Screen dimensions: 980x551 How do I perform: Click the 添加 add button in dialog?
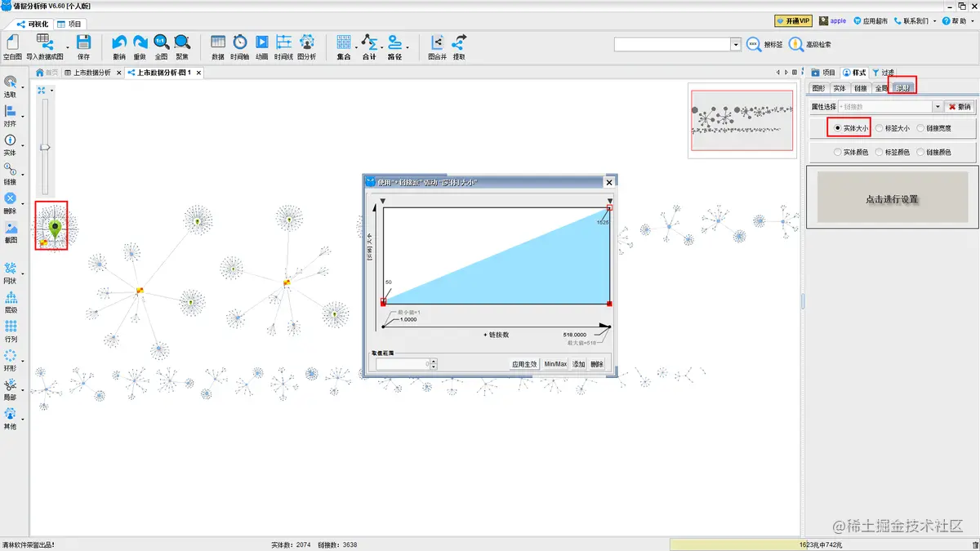[x=579, y=364]
